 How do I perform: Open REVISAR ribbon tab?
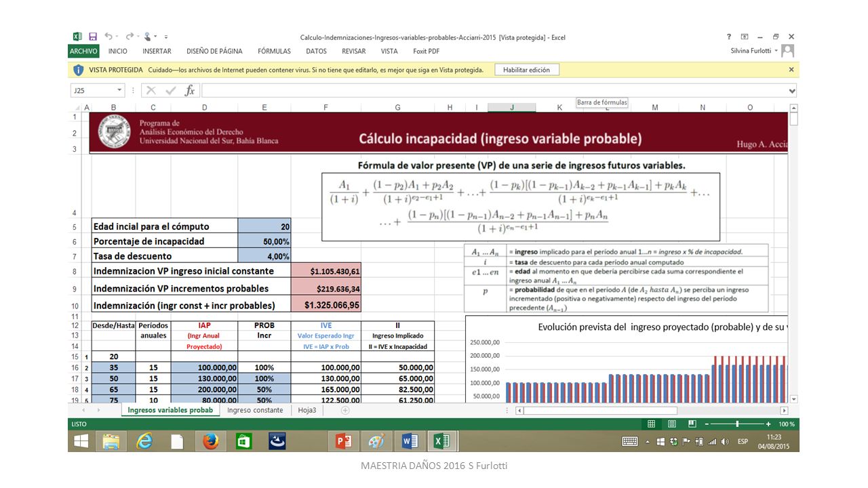353,51
